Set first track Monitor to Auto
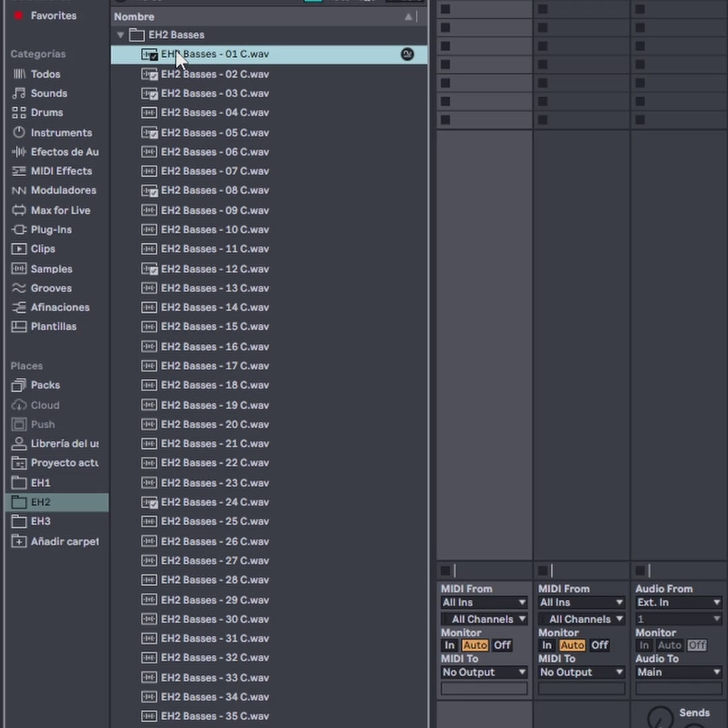728x728 pixels. (x=475, y=645)
